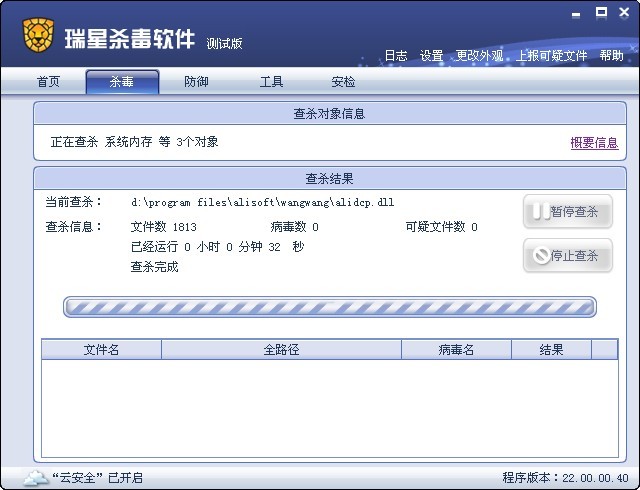Click the pause icon on 暂停查杀 button
This screenshot has height=490, width=640.
click(541, 212)
